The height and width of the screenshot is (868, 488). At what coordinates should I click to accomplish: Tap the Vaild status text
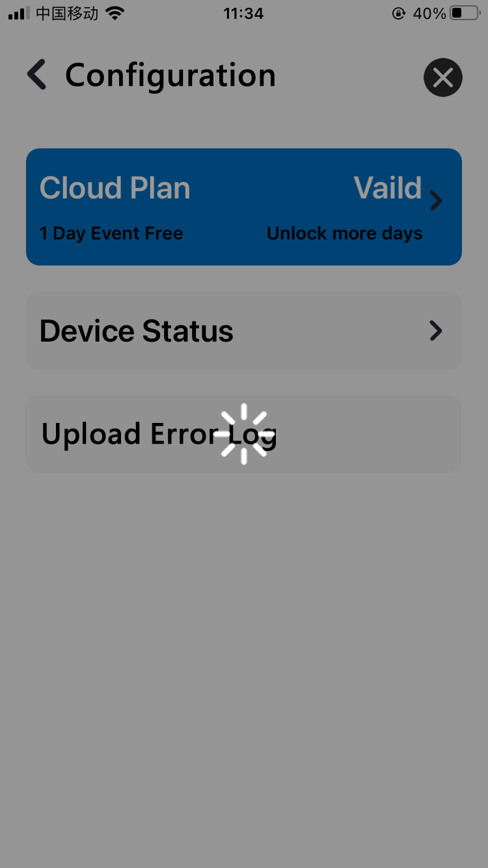388,188
